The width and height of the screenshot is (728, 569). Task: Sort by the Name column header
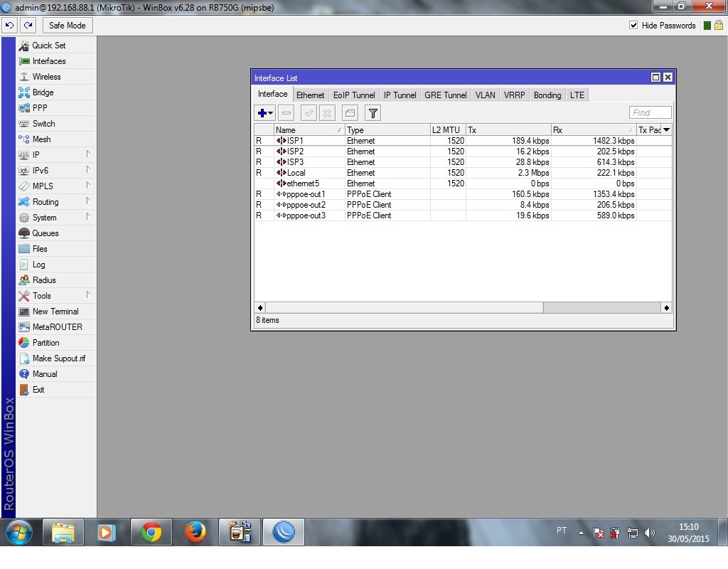309,130
